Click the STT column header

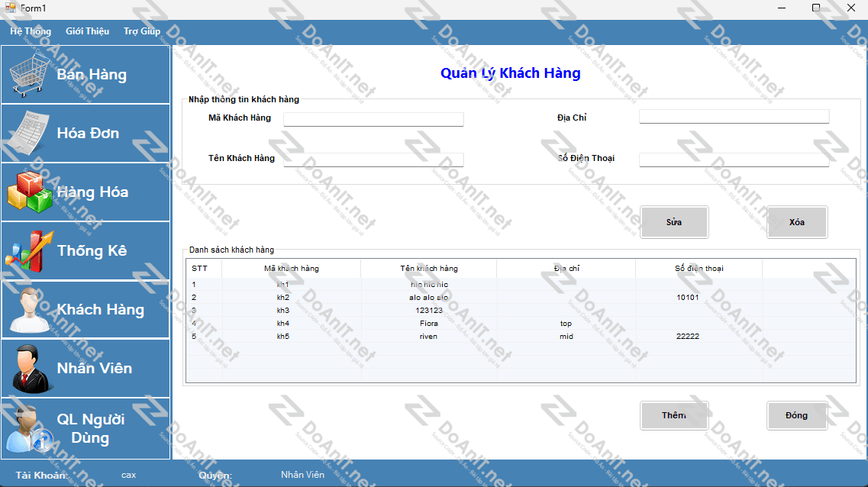point(204,269)
